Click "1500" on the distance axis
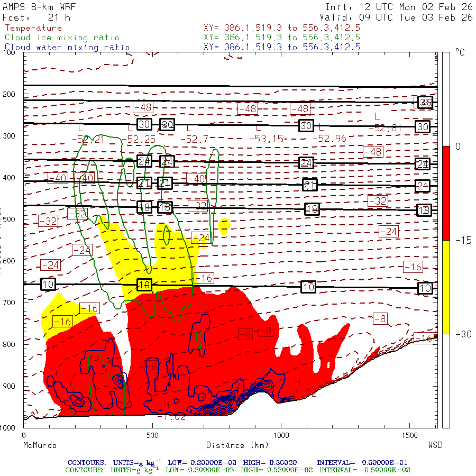The image size is (476, 476). pos(410,436)
